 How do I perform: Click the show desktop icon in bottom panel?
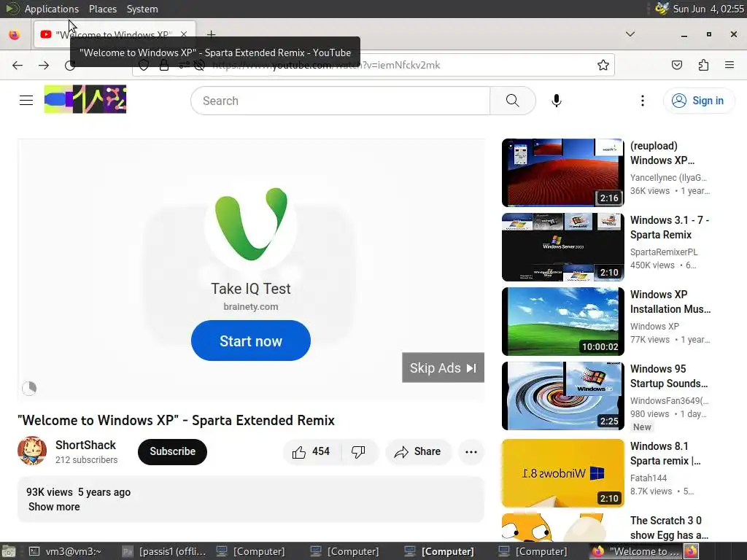(x=9, y=551)
